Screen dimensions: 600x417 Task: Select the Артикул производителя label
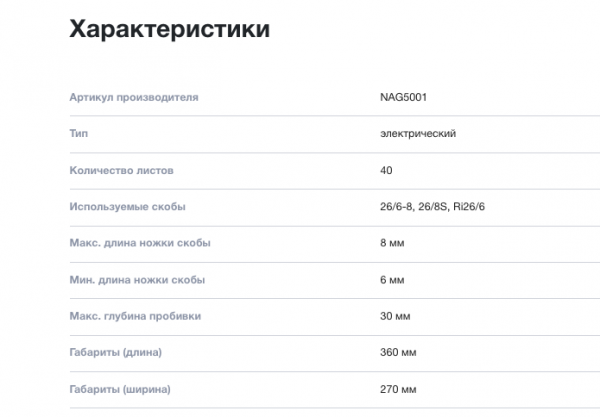(134, 97)
